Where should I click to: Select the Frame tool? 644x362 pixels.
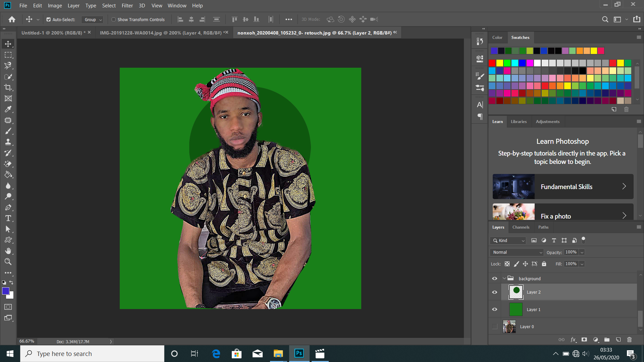click(8, 99)
